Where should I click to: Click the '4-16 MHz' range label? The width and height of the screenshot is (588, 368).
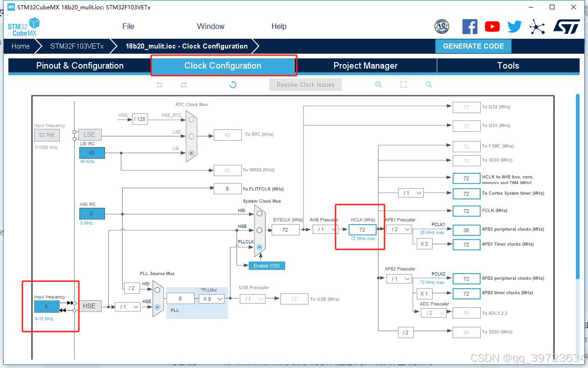(44, 319)
